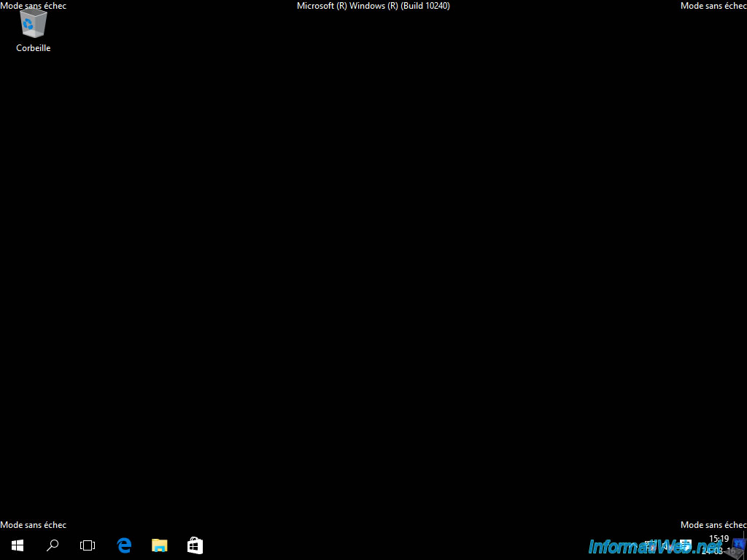747x560 pixels.
Task: Click the top-right 'Mode sans échec' text
Action: 713,6
